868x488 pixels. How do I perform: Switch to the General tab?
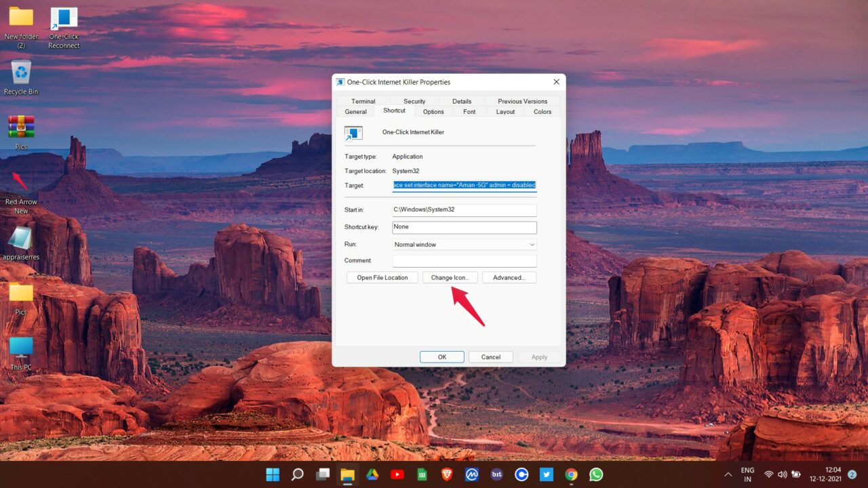[356, 112]
